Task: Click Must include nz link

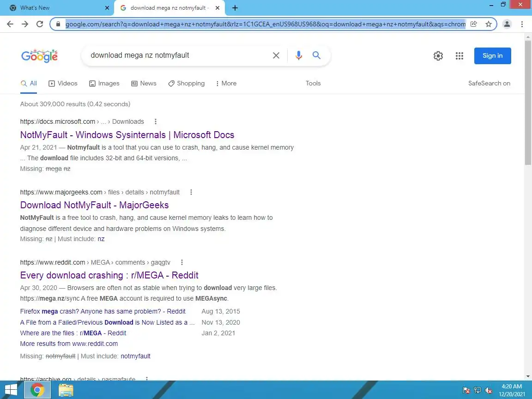Action: 101,239
